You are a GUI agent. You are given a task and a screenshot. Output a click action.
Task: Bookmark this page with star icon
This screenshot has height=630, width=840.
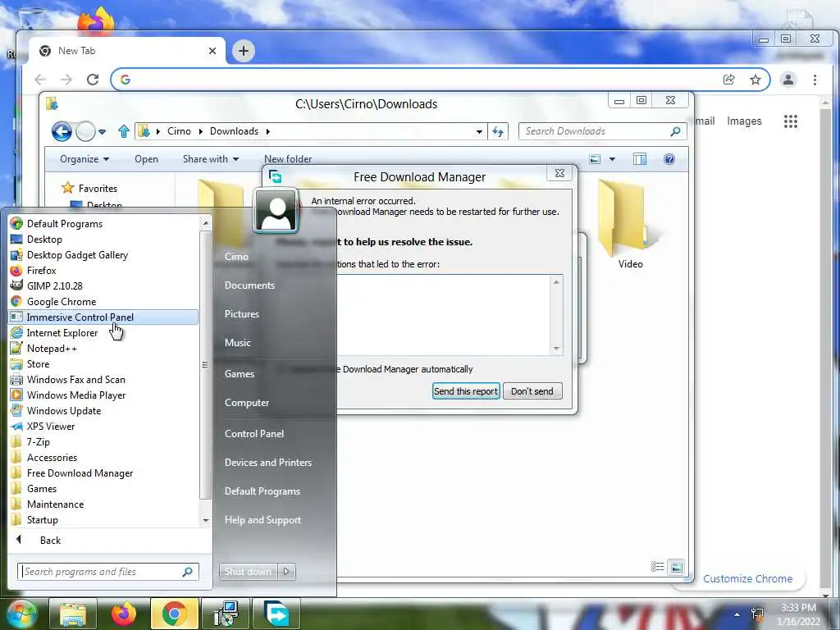click(x=756, y=80)
